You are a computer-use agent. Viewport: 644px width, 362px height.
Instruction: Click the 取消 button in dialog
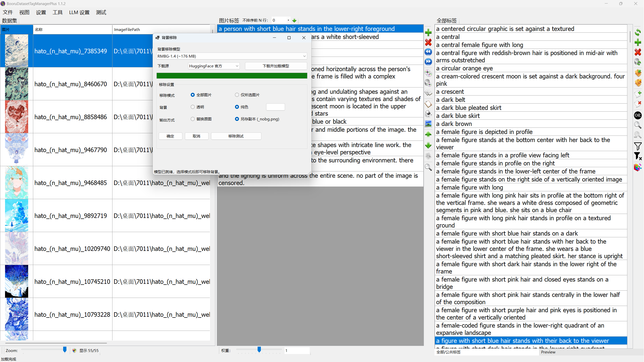[196, 136]
